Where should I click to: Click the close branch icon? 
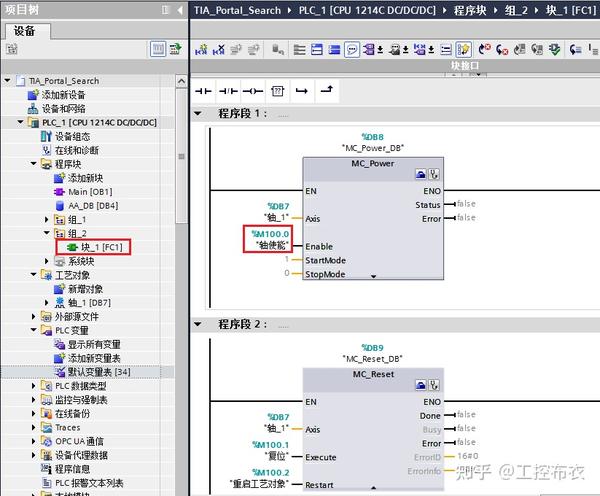[327, 90]
